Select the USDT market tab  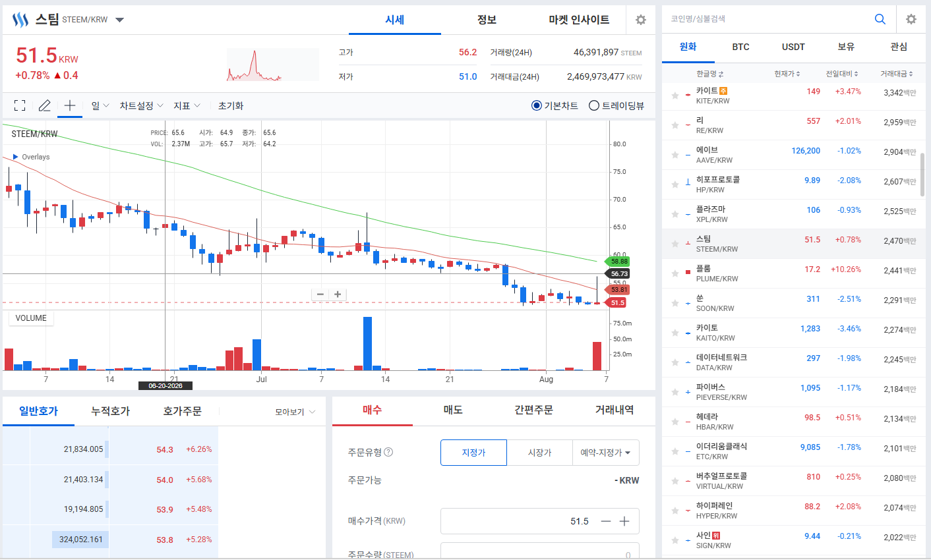(793, 47)
